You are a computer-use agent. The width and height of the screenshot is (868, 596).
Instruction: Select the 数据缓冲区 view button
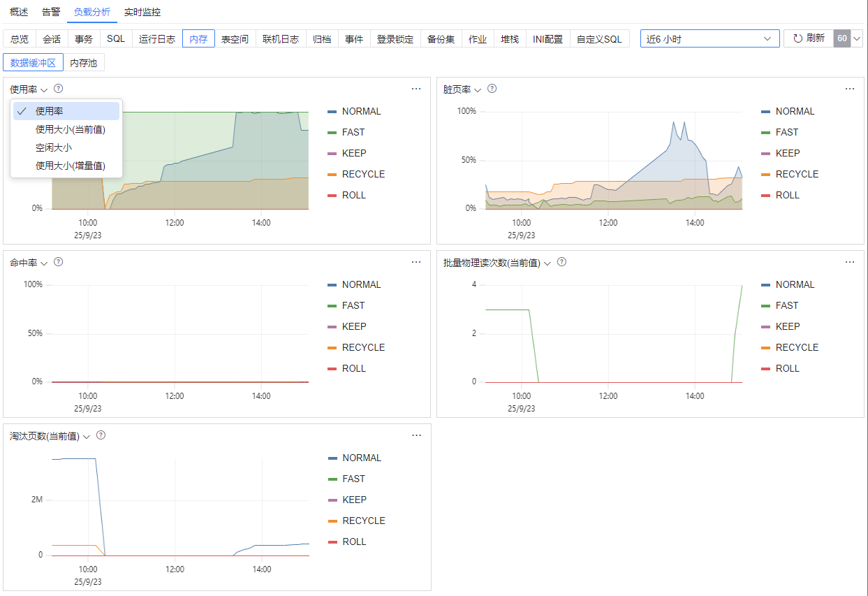point(34,63)
